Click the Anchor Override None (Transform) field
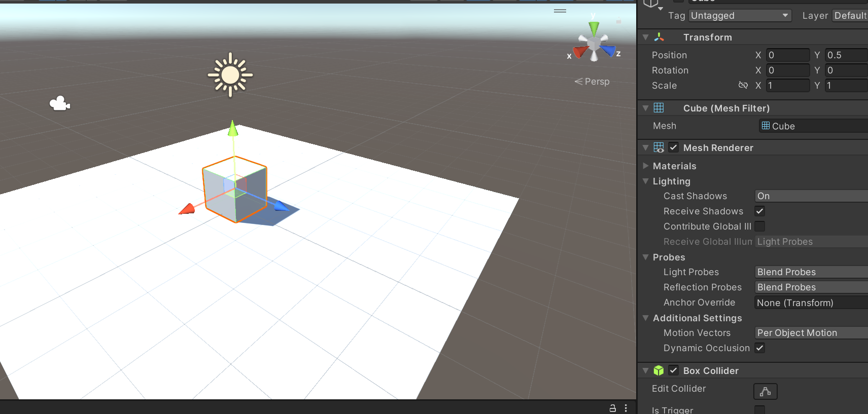 pos(811,303)
